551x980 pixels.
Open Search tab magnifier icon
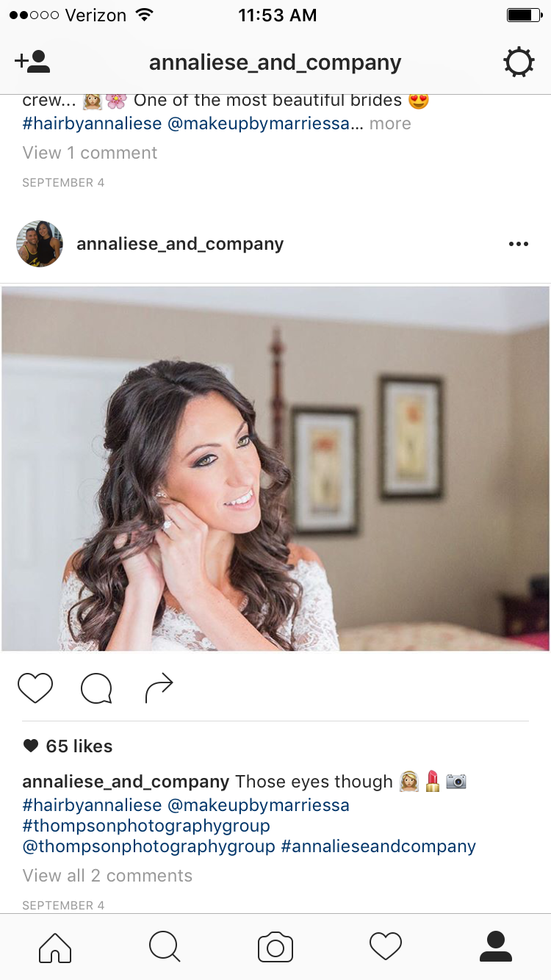pos(165,947)
